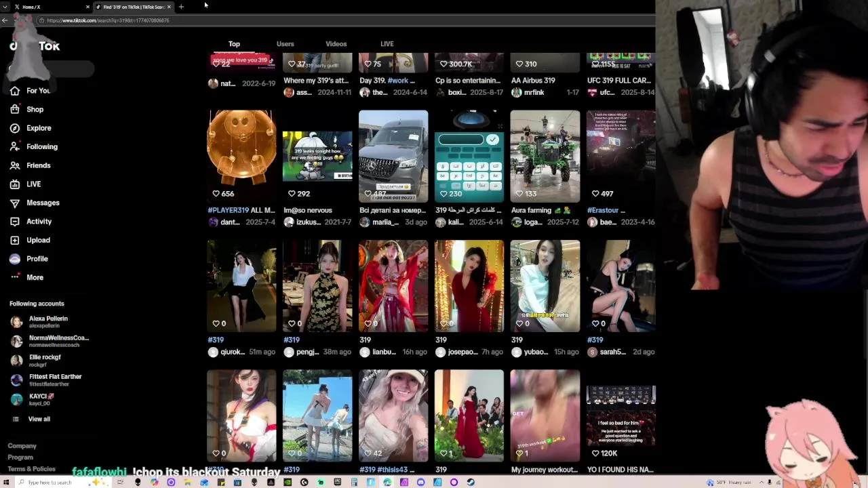Open the LIVE section in sidebar

point(26,184)
